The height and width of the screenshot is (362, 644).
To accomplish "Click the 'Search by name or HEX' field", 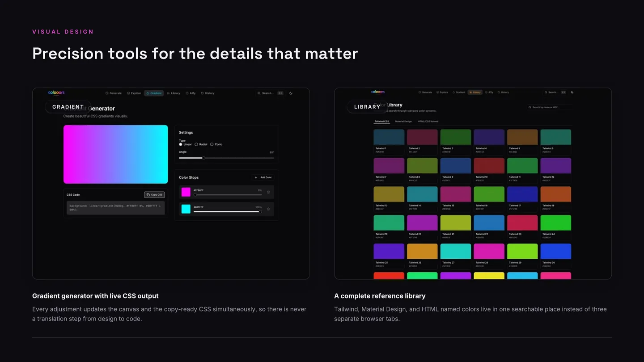I will [x=550, y=107].
